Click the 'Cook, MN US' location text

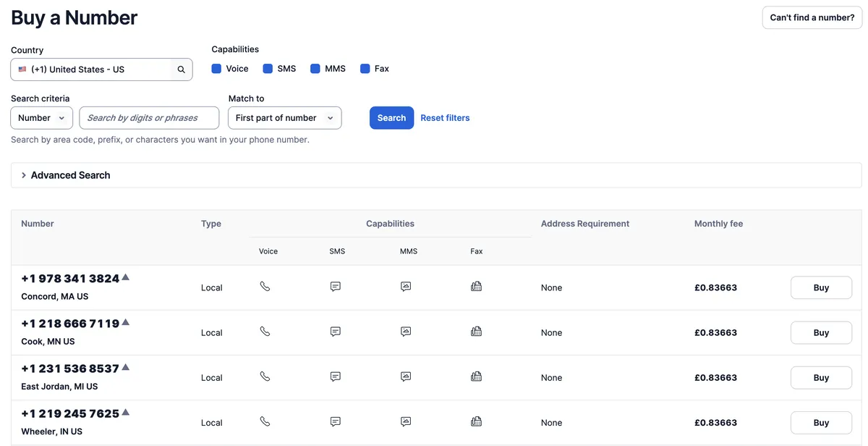pyautogui.click(x=48, y=342)
